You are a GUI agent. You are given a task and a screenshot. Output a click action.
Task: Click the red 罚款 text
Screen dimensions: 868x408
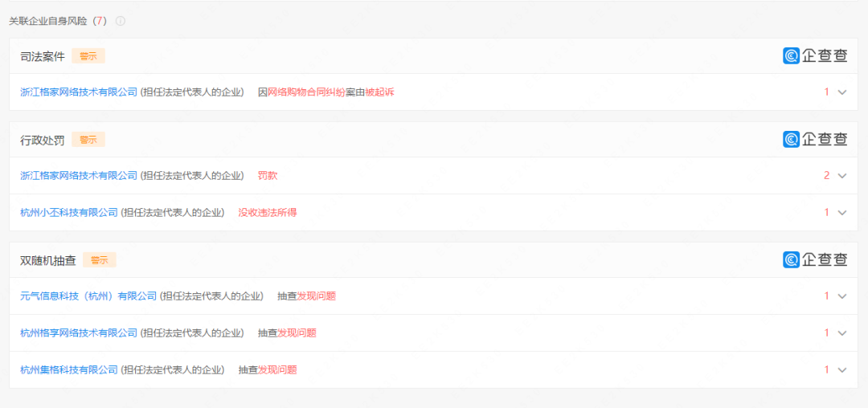[x=268, y=176]
